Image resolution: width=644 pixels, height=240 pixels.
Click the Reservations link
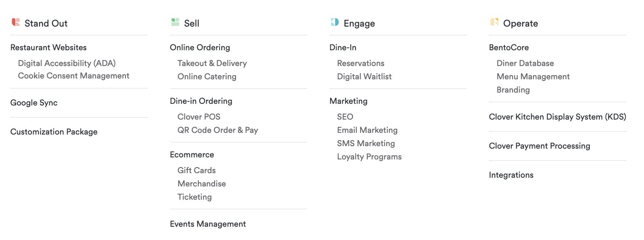click(361, 63)
